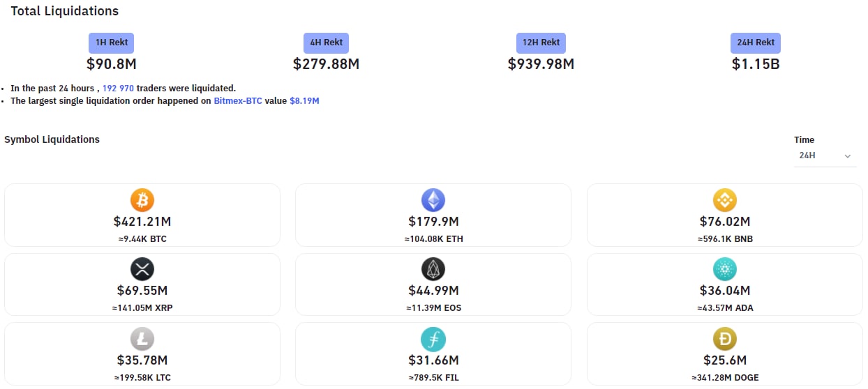This screenshot has height=389, width=868.
Task: Click the $90.8M 1H total
Action: click(x=111, y=64)
